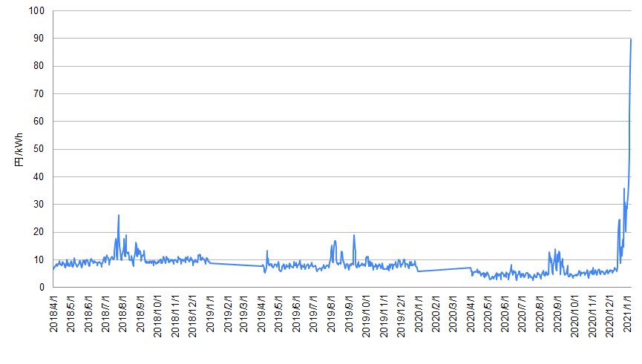
Task: Click the y-axis value 0
Action: pos(42,287)
